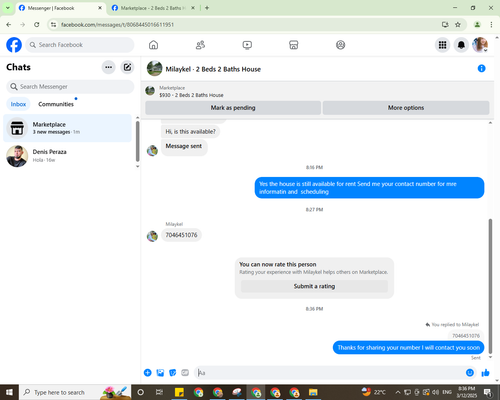Click the Mark as pending button
Screen dimensions: 500x400
tap(233, 108)
